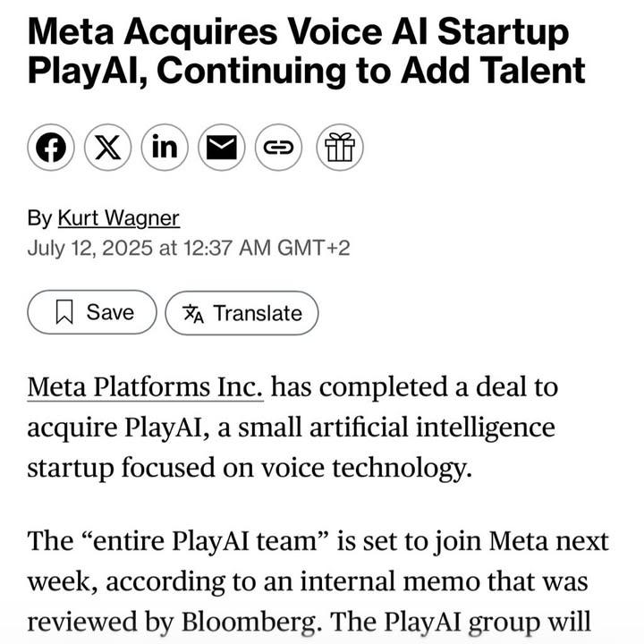Click the translate language icon
Image resolution: width=644 pixels, height=644 pixels.
pos(192,313)
